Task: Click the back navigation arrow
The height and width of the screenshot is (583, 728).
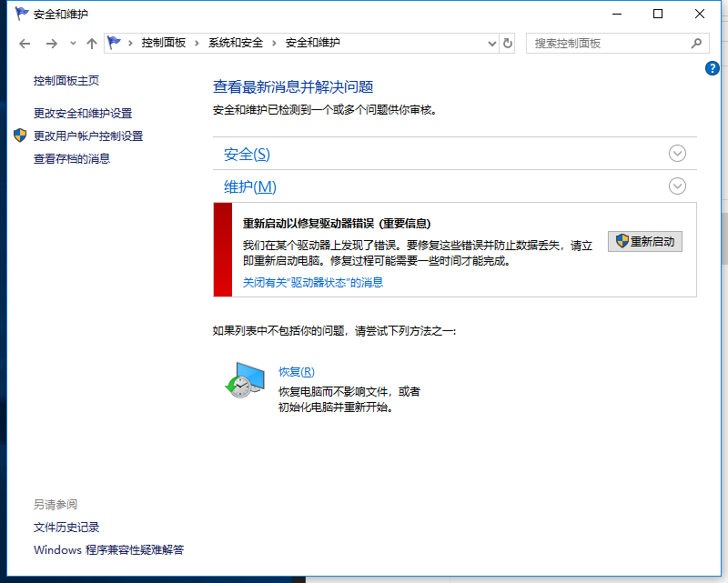Action: click(x=25, y=43)
